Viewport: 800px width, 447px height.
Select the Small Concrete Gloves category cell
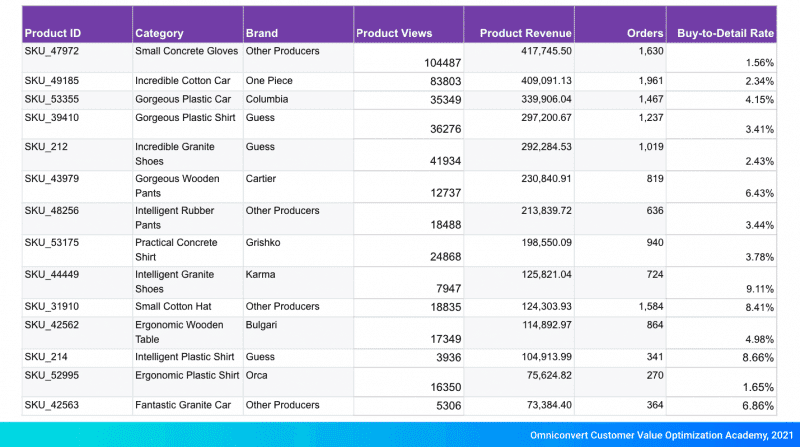[187, 50]
